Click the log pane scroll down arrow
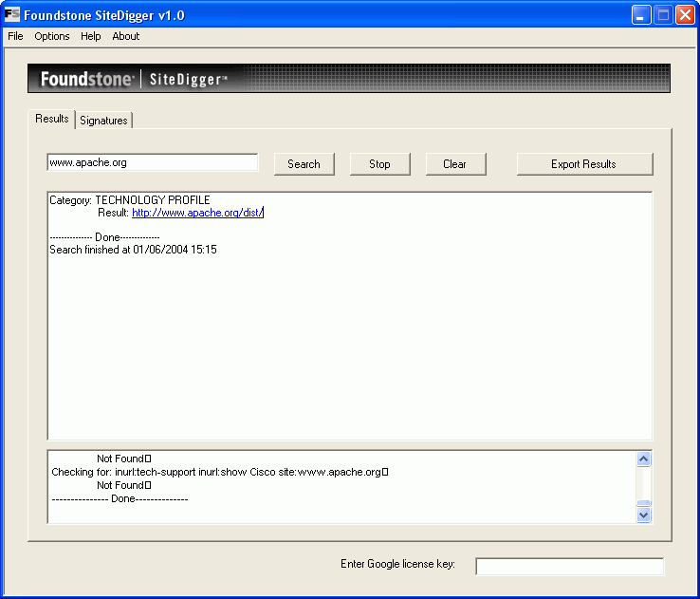This screenshot has width=700, height=599. coord(643,515)
